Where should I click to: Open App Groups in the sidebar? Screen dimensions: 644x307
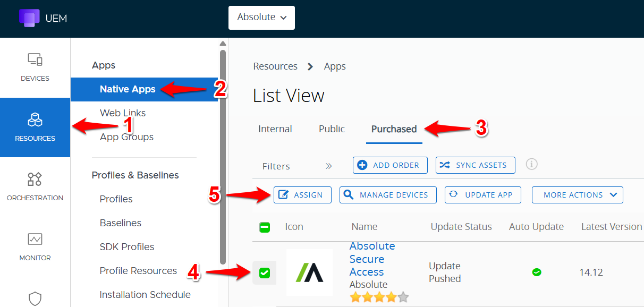(x=126, y=137)
